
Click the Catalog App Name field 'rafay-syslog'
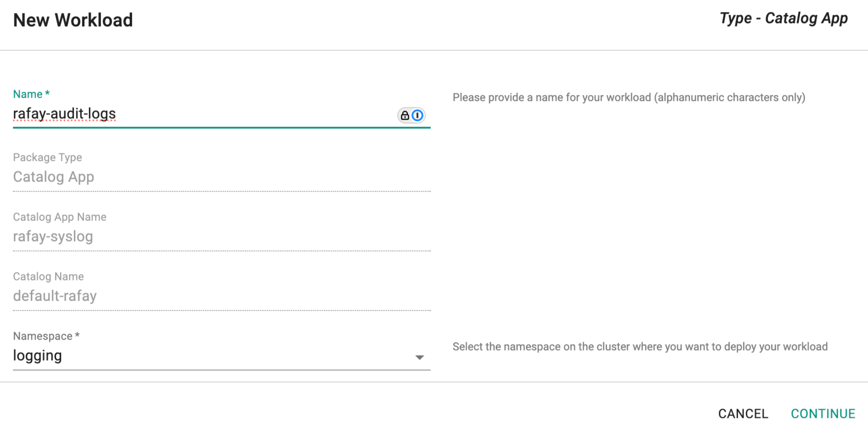click(53, 236)
